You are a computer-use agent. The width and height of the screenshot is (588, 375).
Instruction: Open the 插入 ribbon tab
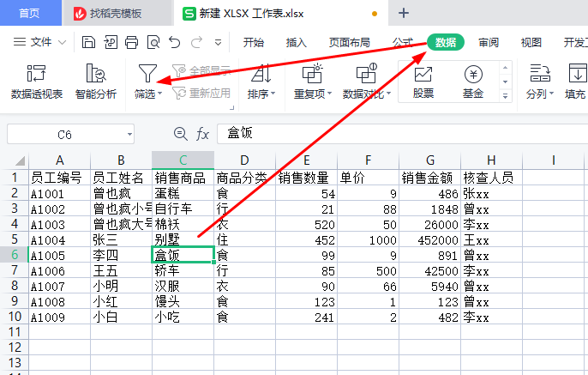click(x=297, y=42)
